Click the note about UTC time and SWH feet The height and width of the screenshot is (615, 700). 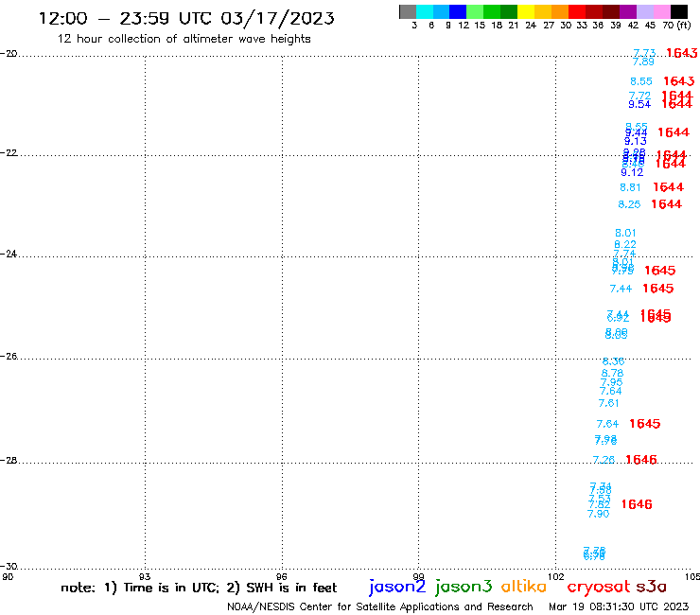point(199,588)
